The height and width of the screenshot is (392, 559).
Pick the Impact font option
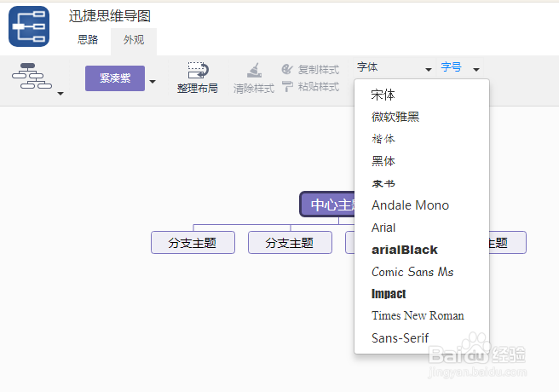pos(389,294)
